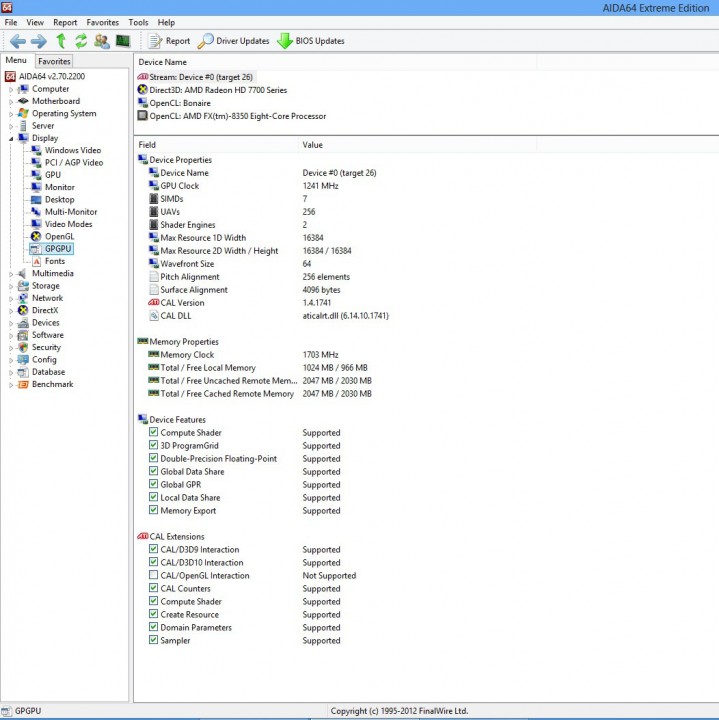Open the Help menu
This screenshot has height=720, width=719.
click(x=166, y=22)
